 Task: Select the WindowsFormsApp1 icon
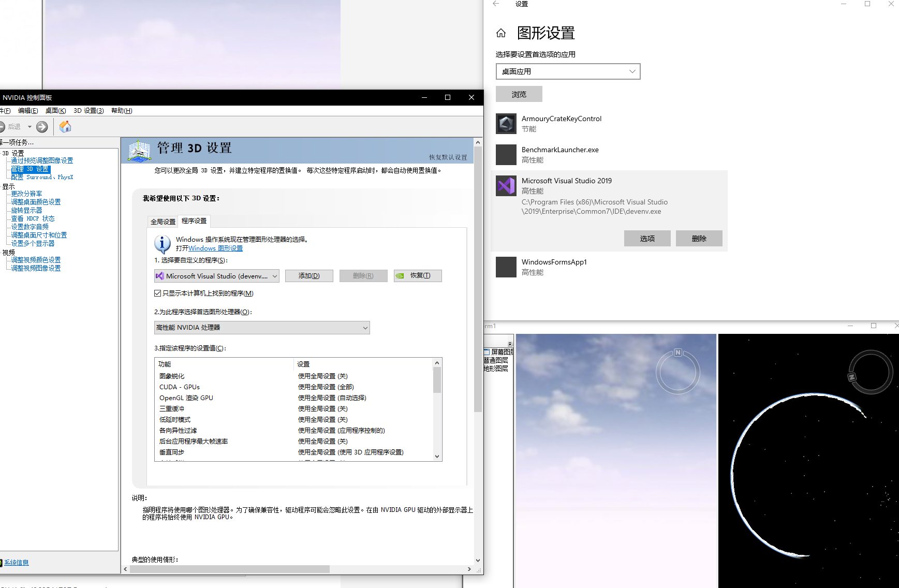tap(506, 267)
